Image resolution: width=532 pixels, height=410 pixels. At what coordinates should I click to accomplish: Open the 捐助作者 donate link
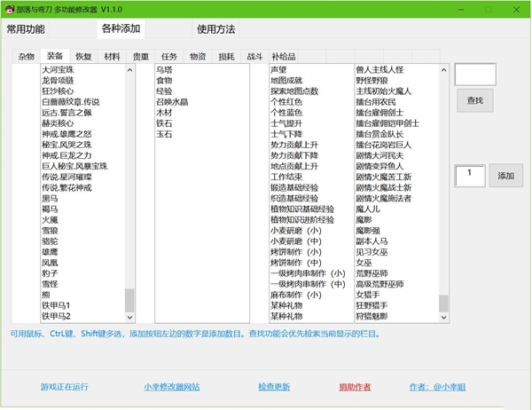click(355, 387)
